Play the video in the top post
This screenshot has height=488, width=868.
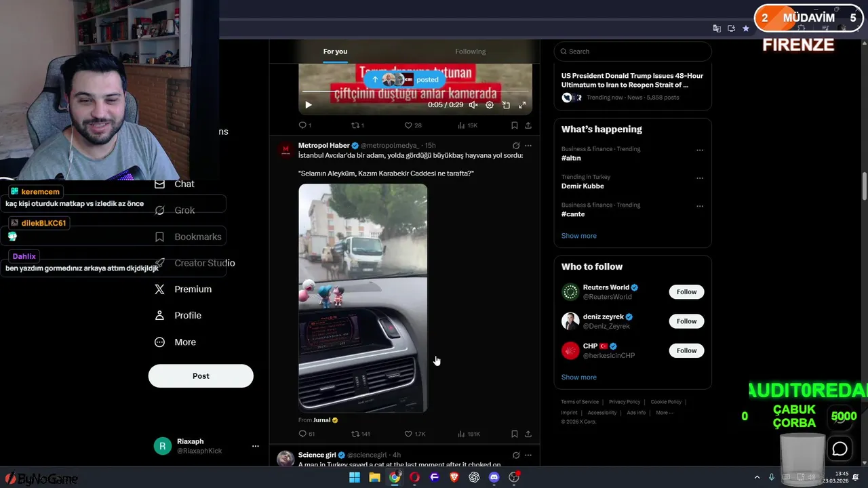309,105
